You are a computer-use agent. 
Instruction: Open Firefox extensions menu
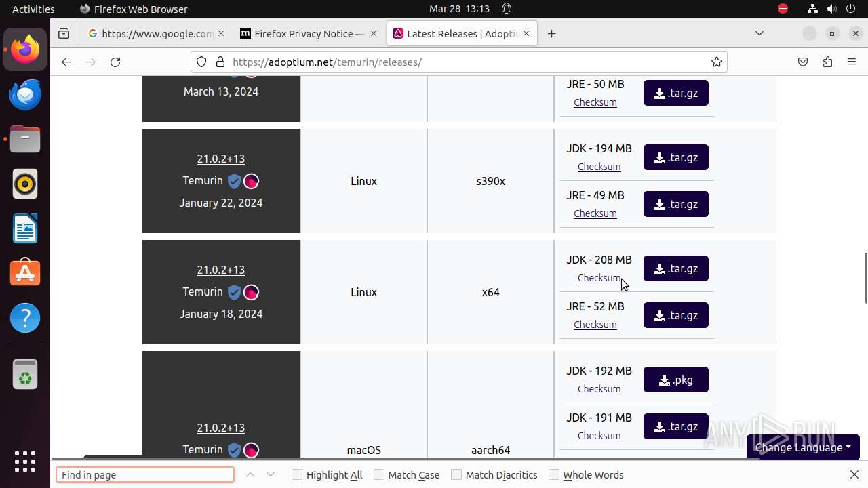[x=827, y=62]
